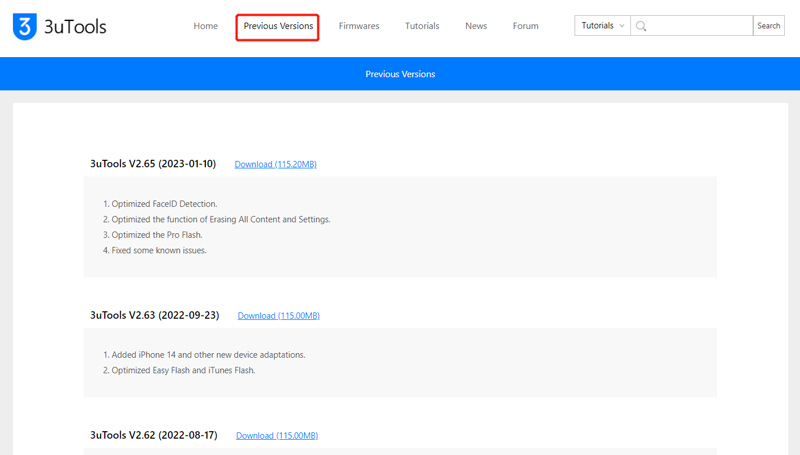Click the line Fixed some known issues

[155, 250]
